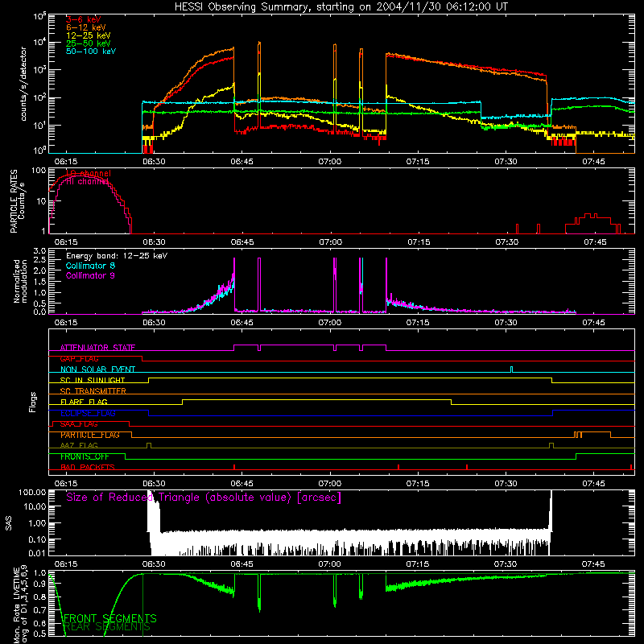Click the HI channel legend label
This screenshot has width=644, height=644.
(87, 181)
